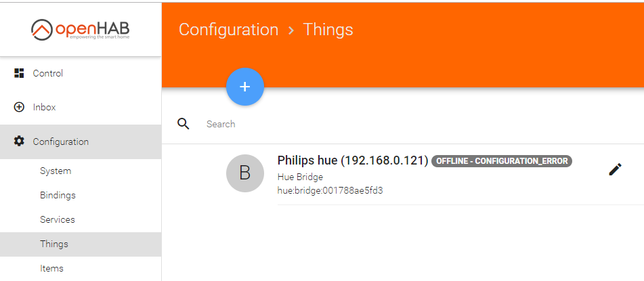The width and height of the screenshot is (644, 281).
Task: Collapse the Configuration sidebar section
Action: pos(81,142)
